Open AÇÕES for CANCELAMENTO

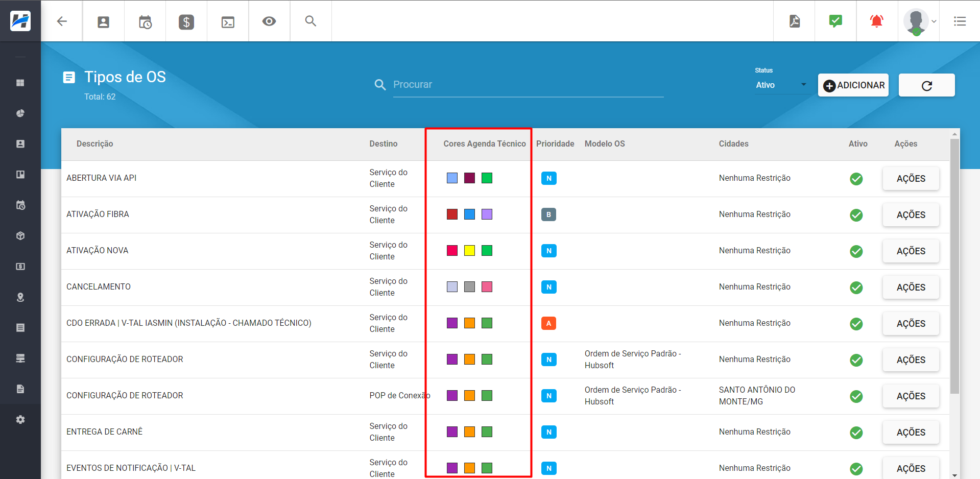(911, 288)
